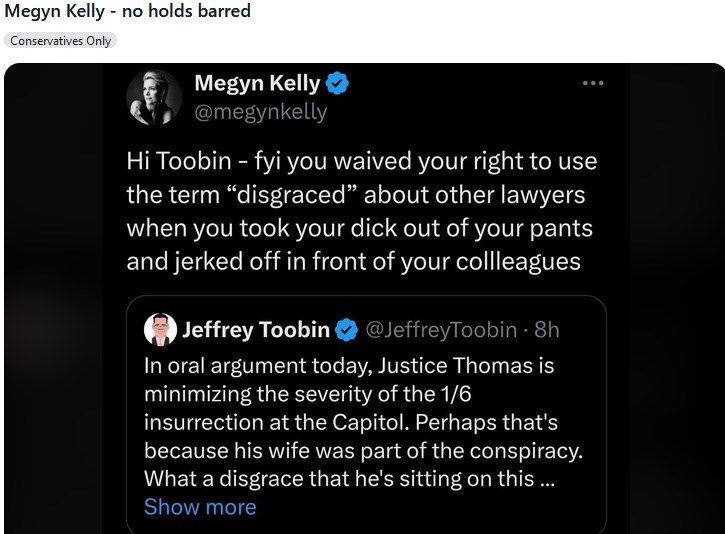Image resolution: width=725 pixels, height=534 pixels.
Task: Click the @JeffreyToobin handle
Action: tap(441, 329)
